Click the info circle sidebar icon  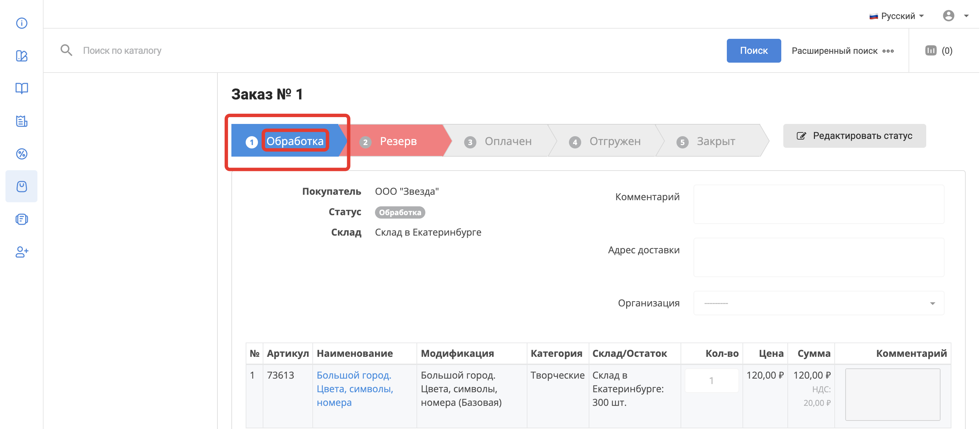tap(22, 23)
